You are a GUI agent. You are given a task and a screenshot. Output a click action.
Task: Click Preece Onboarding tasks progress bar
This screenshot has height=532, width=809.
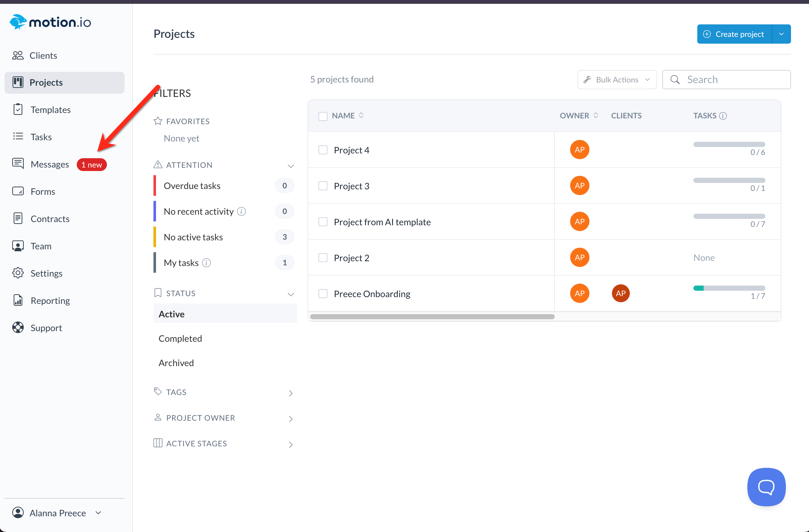tap(729, 288)
